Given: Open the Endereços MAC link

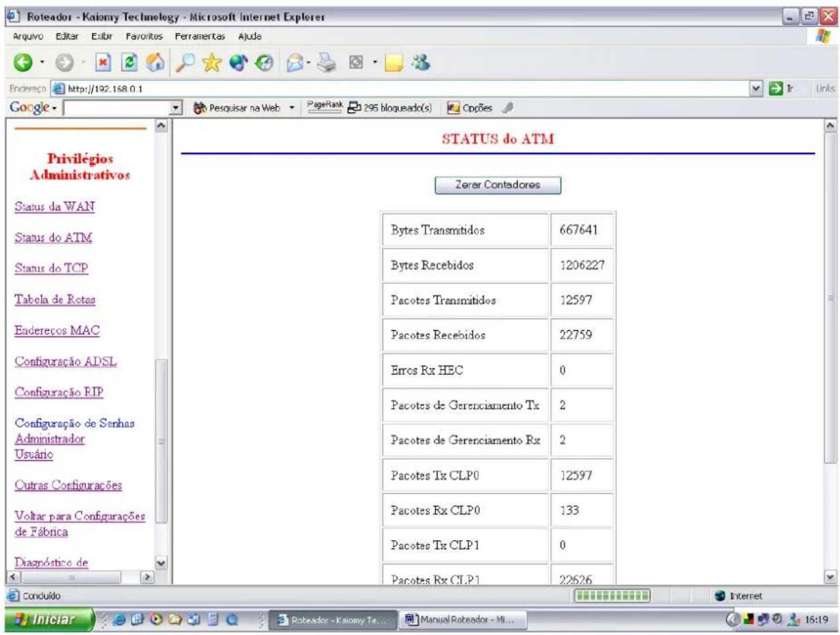Looking at the screenshot, I should (x=57, y=330).
